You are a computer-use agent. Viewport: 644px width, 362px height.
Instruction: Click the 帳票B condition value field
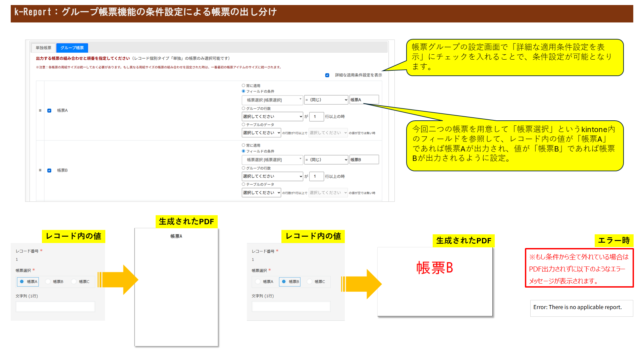tap(364, 160)
